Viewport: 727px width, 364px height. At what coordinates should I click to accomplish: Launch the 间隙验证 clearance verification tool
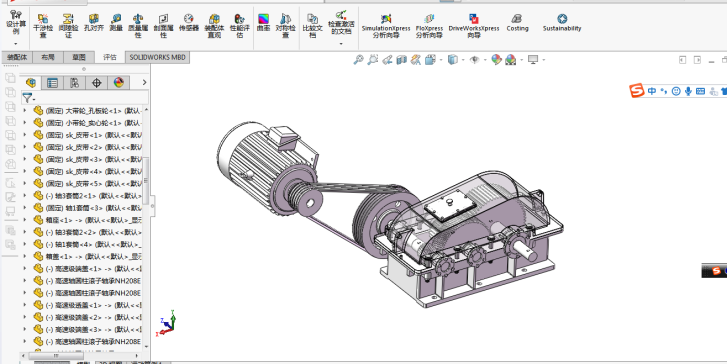(68, 26)
